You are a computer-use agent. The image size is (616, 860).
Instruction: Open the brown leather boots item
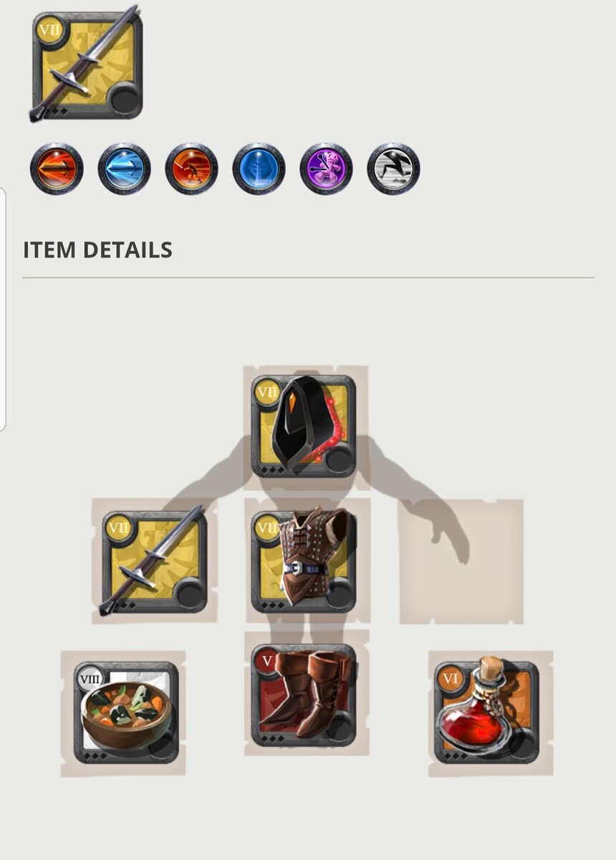(x=304, y=694)
